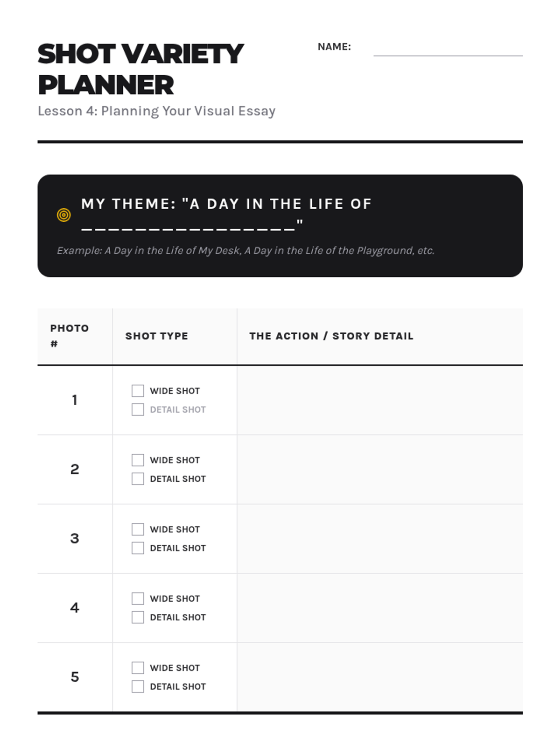Click story detail cell for photo 2
Image resolution: width=560 pixels, height=747 pixels.
[379, 469]
